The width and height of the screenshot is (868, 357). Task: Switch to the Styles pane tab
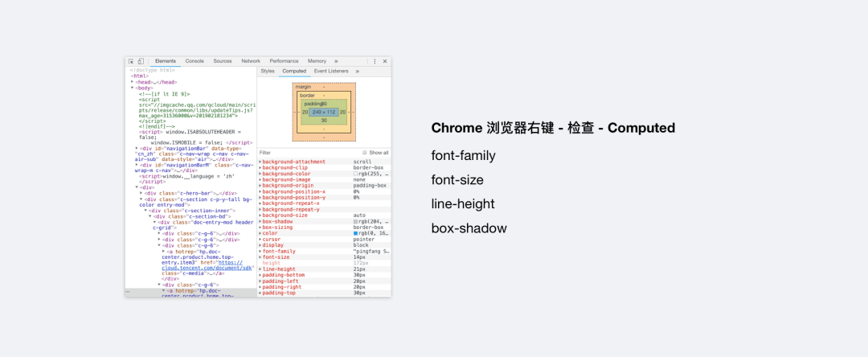click(268, 72)
